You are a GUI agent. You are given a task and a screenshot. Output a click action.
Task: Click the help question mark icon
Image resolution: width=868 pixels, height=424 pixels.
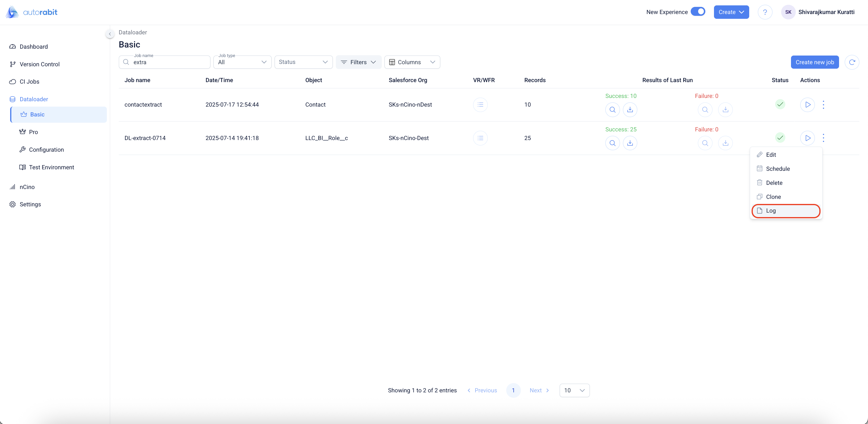point(765,12)
